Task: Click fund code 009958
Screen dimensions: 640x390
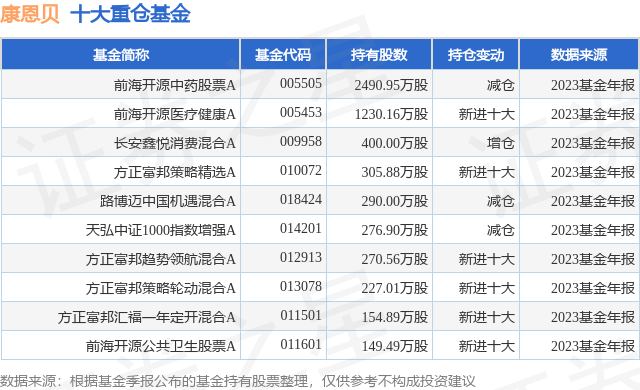Action: pyautogui.click(x=301, y=142)
